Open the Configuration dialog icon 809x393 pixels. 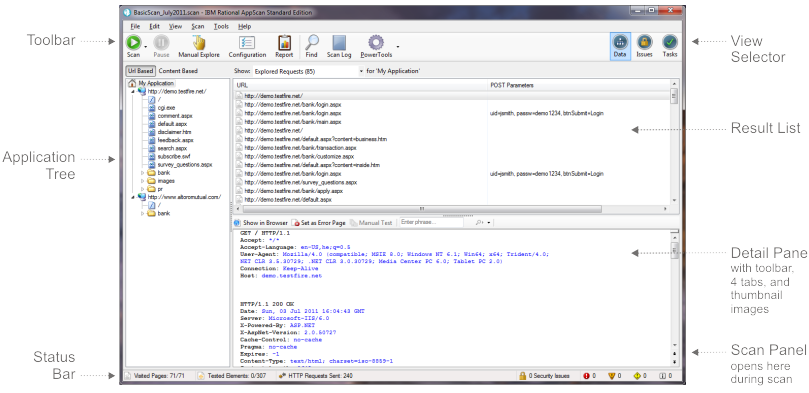(247, 46)
